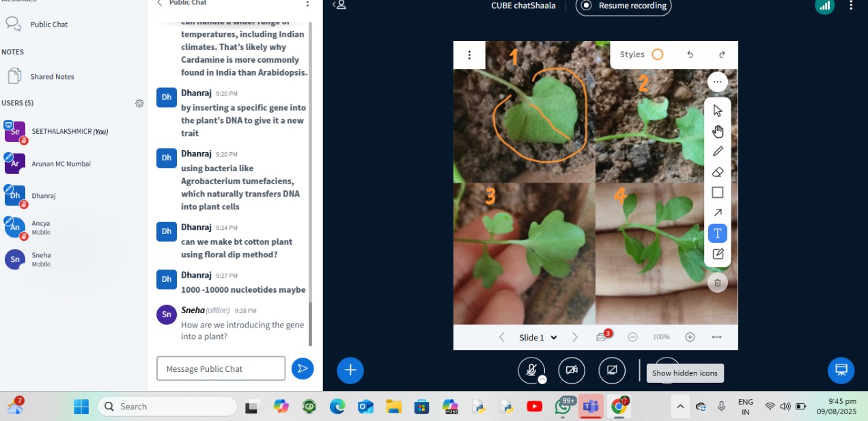
Task: Fit the slide to width
Action: click(x=716, y=337)
